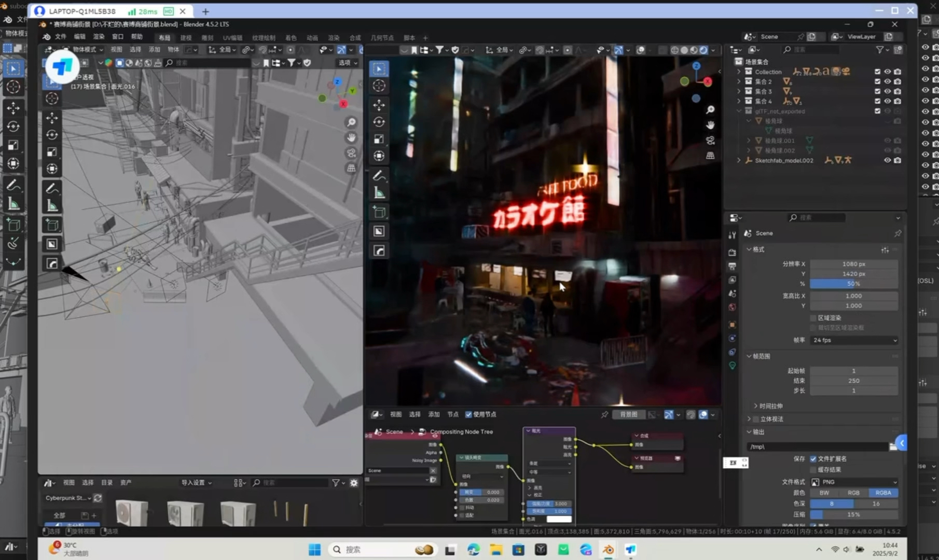Select the RGB color mode button
The width and height of the screenshot is (939, 560).
click(x=853, y=493)
